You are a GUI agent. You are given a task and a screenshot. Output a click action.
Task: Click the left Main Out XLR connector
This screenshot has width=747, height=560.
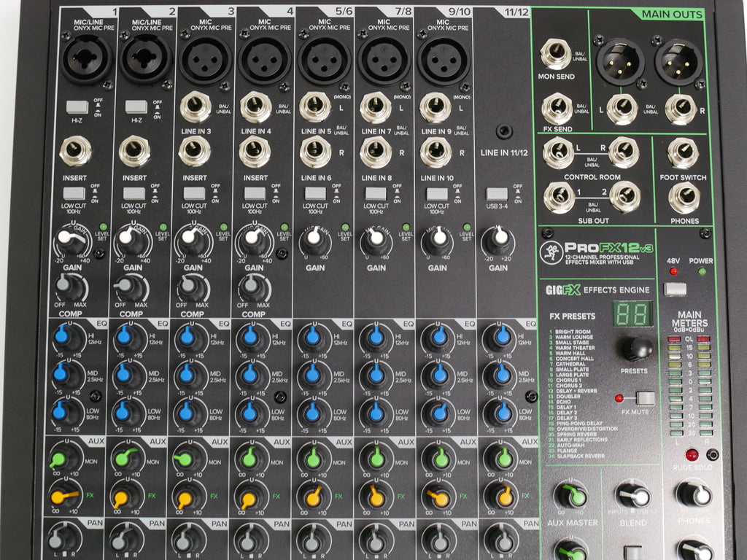click(619, 62)
